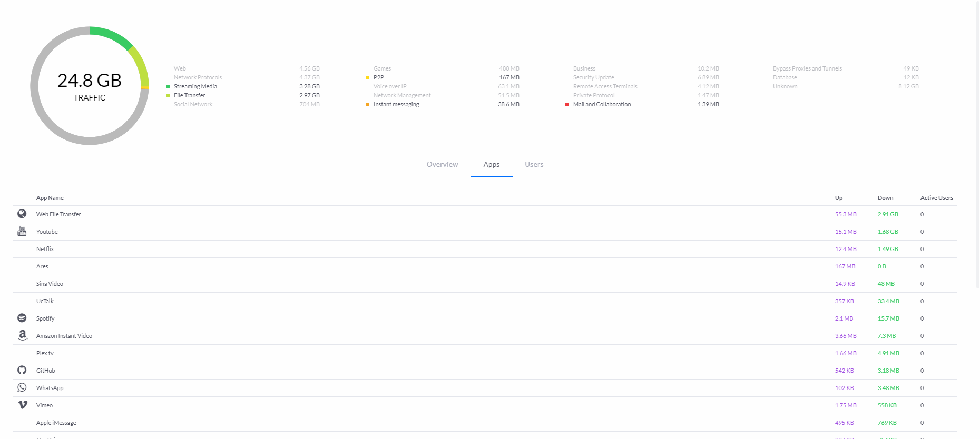Switch to the Overview tab

[442, 165]
